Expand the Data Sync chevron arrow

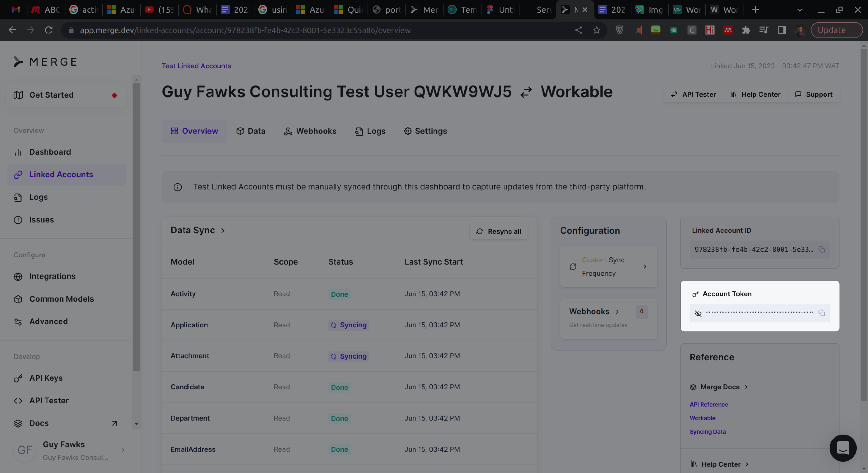[223, 230]
